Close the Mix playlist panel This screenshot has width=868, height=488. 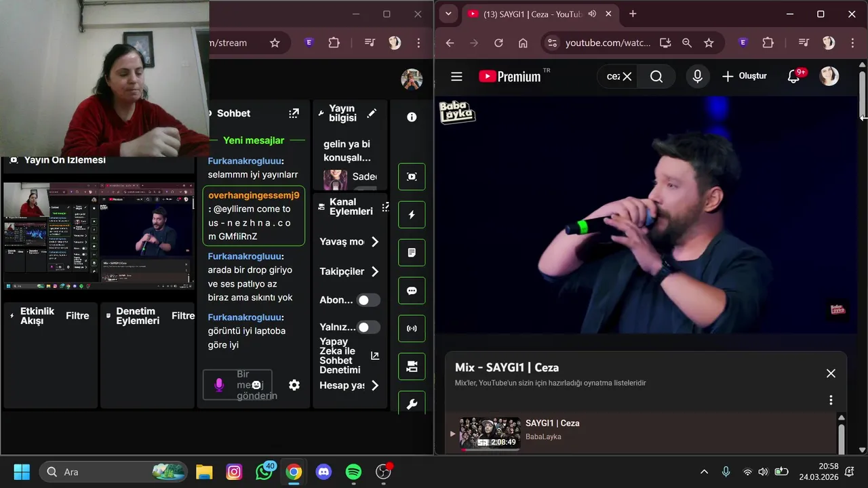coord(831,373)
